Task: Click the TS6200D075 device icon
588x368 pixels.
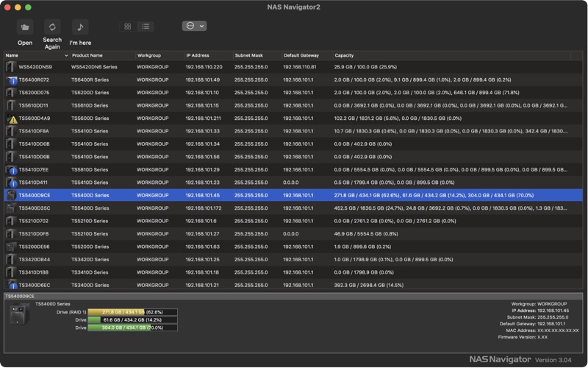Action: [x=11, y=93]
